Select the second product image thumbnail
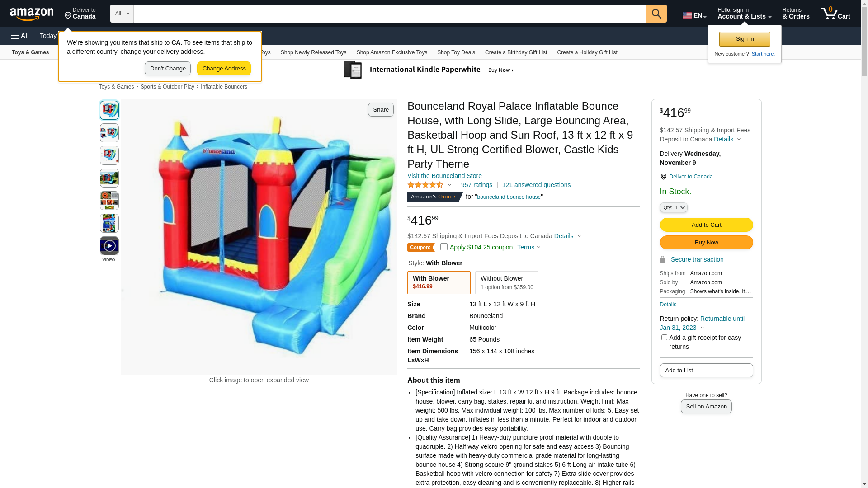Image resolution: width=868 pixels, height=488 pixels. [109, 133]
